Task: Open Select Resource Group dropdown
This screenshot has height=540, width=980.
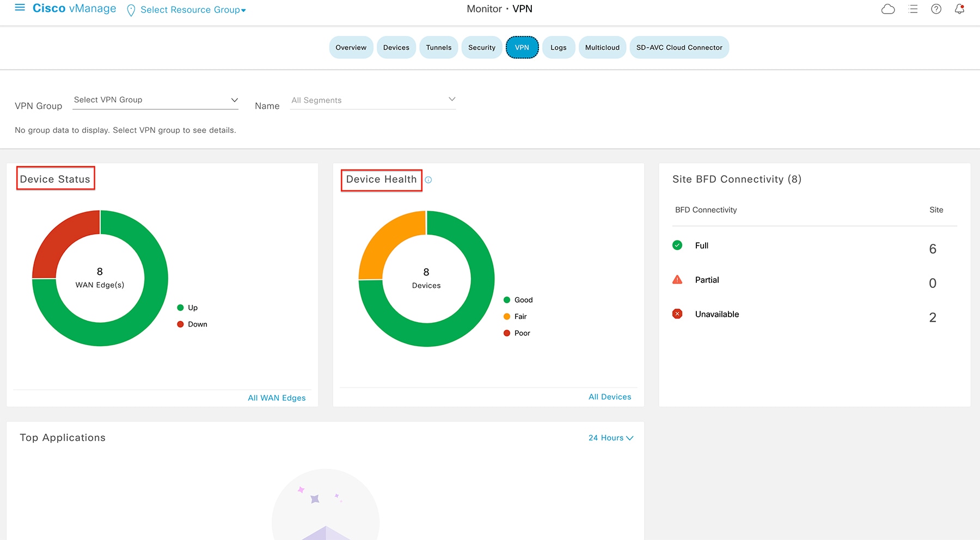Action: tap(193, 10)
